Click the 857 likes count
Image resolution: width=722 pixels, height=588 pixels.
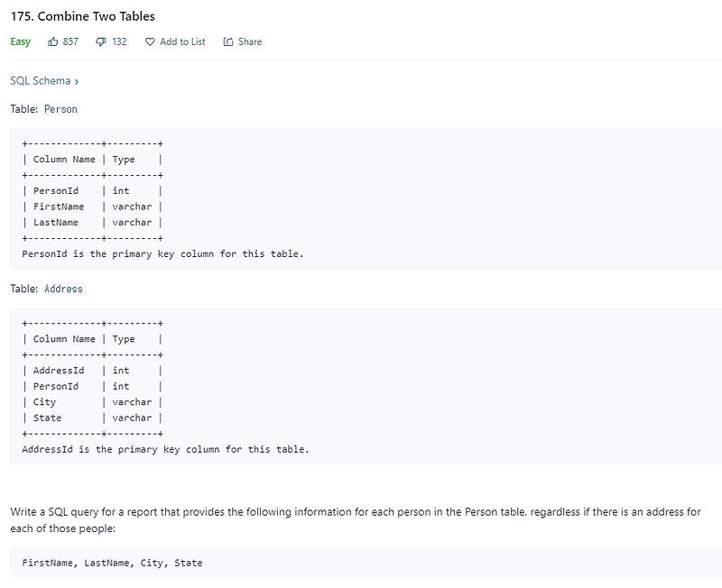[x=70, y=41]
